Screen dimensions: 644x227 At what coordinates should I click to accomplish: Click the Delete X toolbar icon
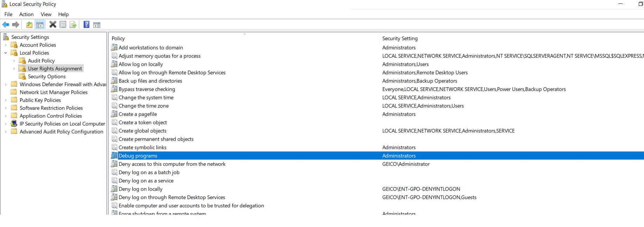(x=53, y=25)
